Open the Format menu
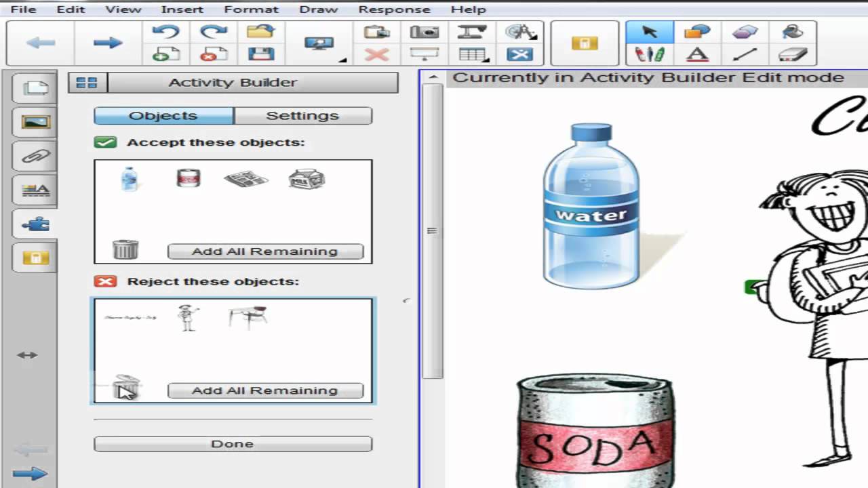 point(251,9)
